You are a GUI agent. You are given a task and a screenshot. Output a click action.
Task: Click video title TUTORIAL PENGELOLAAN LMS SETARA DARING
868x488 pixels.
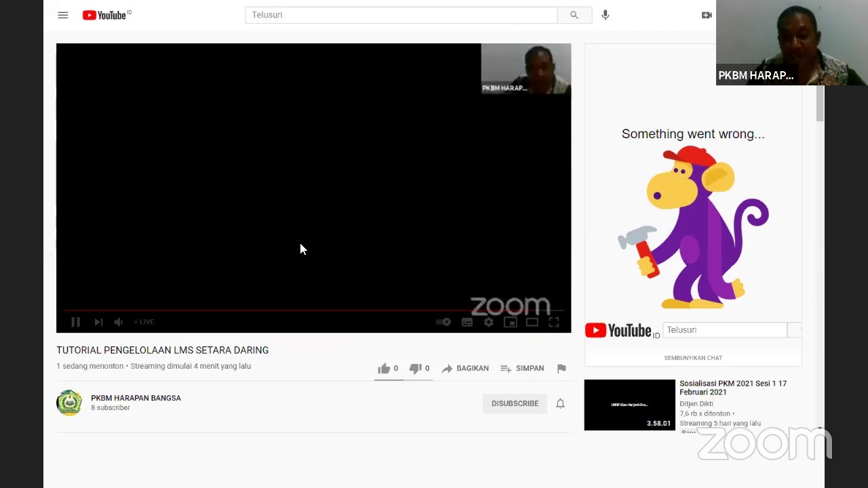pyautogui.click(x=163, y=350)
